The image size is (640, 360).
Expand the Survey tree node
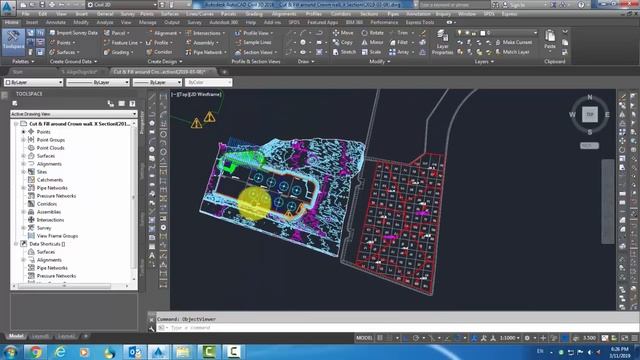(x=24, y=228)
